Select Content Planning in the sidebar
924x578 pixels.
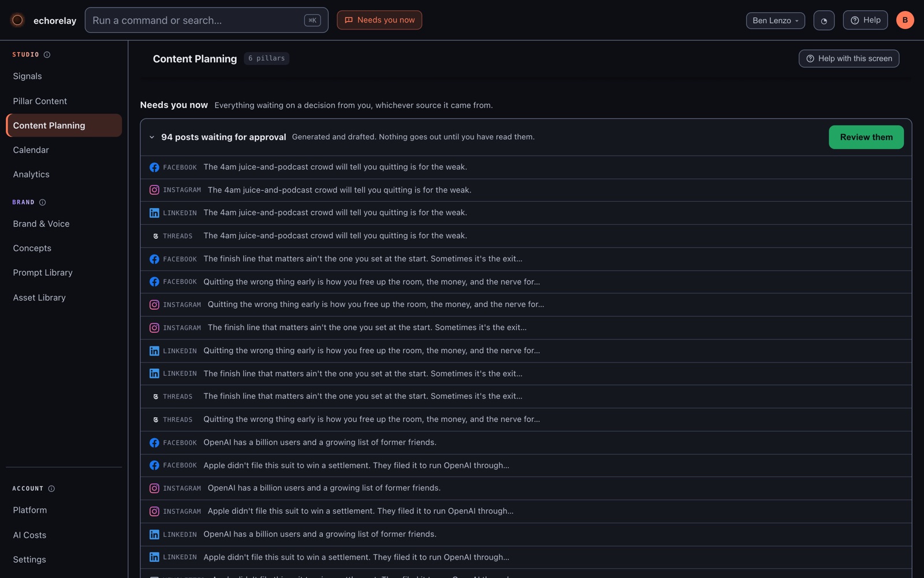click(x=64, y=125)
